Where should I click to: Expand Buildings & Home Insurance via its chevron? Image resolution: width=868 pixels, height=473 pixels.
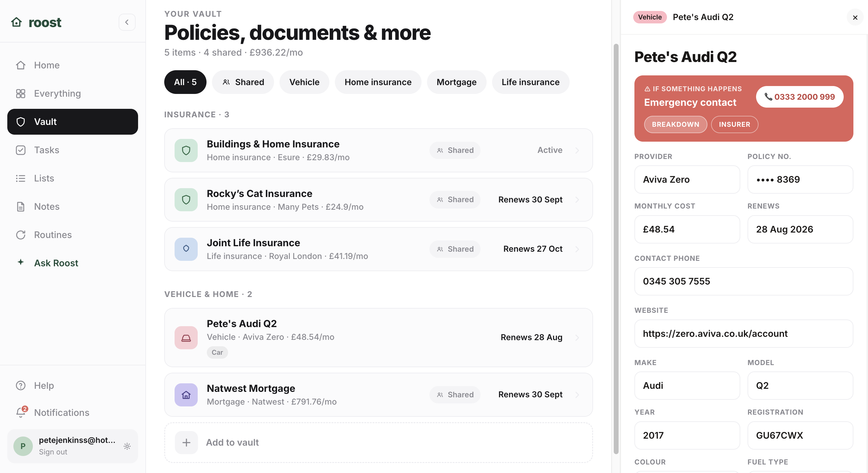pos(577,150)
